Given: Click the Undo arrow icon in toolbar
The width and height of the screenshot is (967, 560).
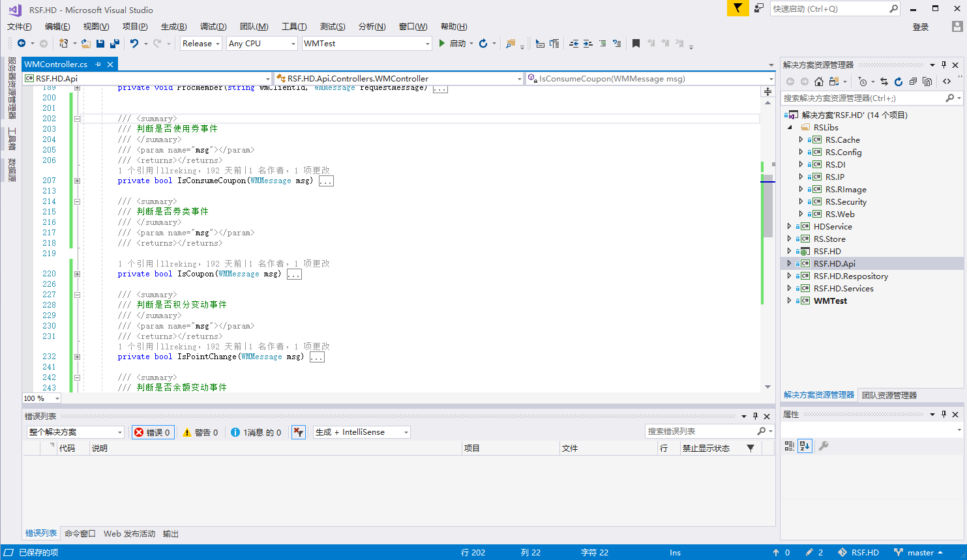Looking at the screenshot, I should (x=134, y=44).
